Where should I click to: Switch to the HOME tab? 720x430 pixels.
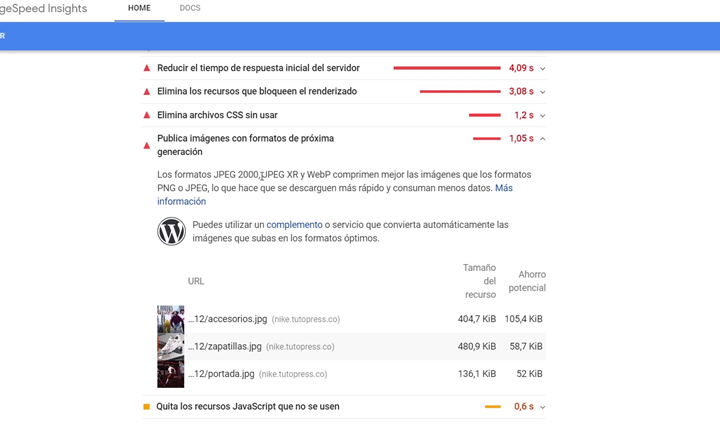[139, 8]
